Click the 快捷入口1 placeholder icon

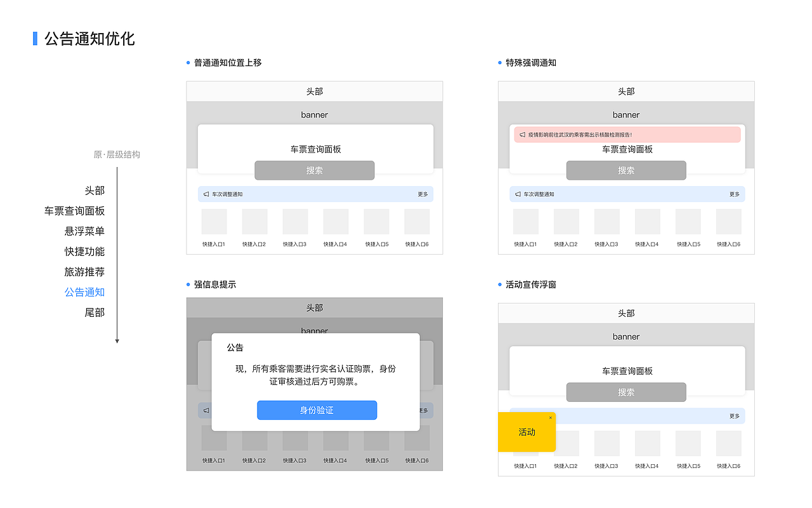click(214, 221)
